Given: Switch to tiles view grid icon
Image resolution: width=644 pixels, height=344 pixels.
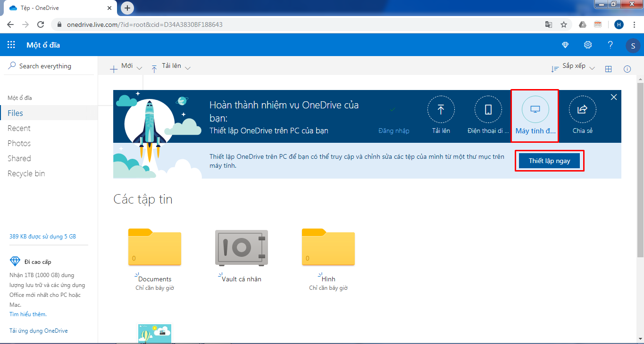Looking at the screenshot, I should (x=608, y=69).
